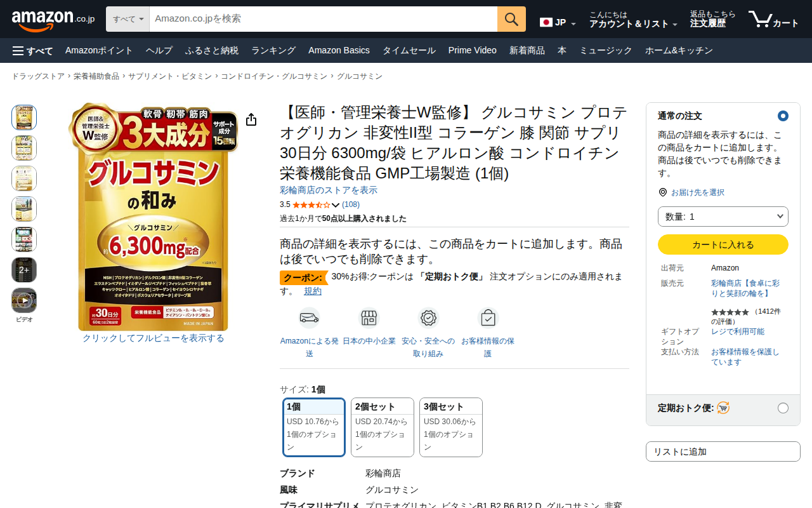812x508 pixels.
Task: Open ホーム&キッチン in navigation bar
Action: click(679, 51)
